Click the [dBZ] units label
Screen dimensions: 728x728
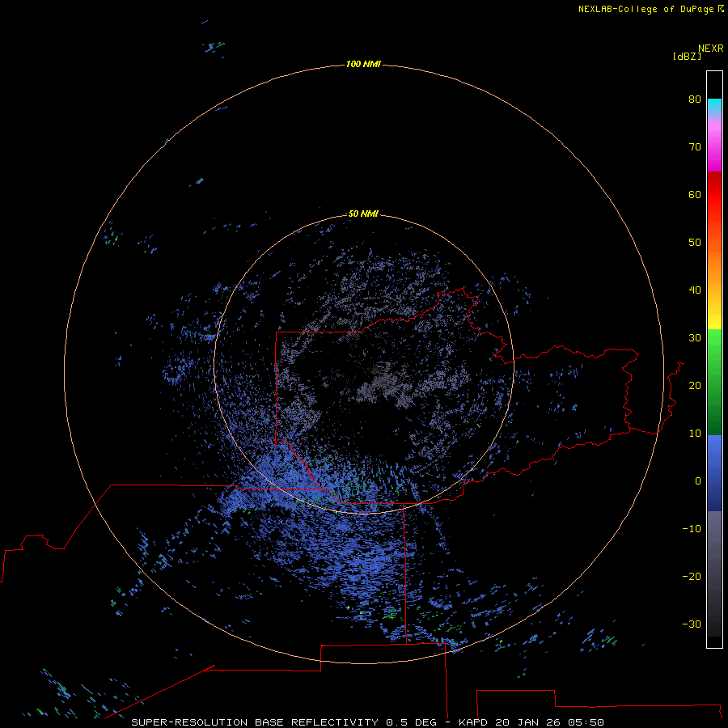[687, 57]
